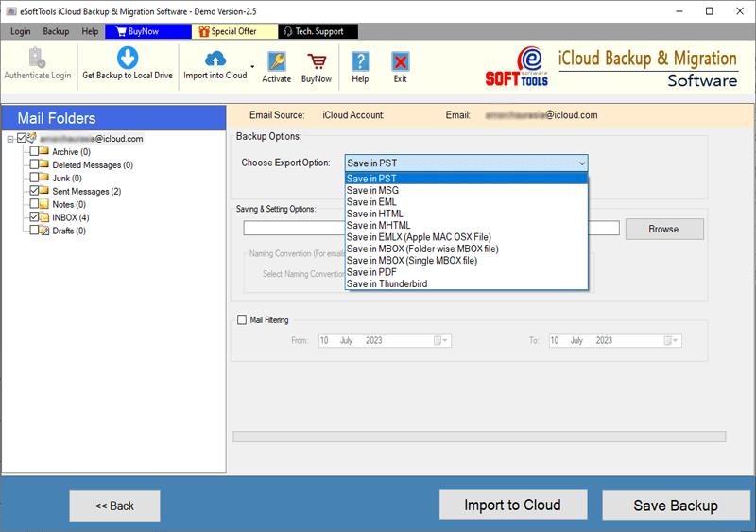Viewport: 756px width, 532px height.
Task: Click the << Back button
Action: pos(114,506)
